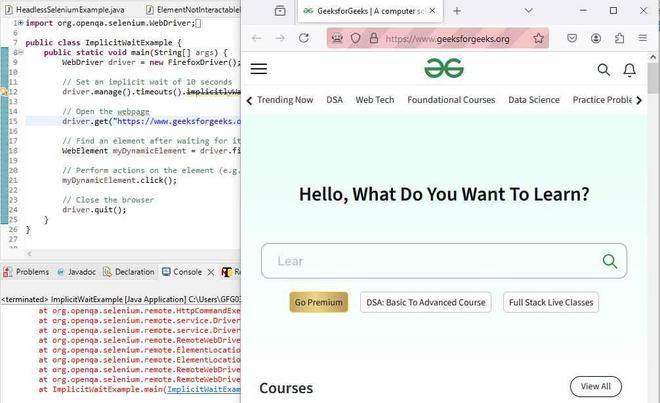
Task: Open Foundational Courses category
Action: (451, 100)
